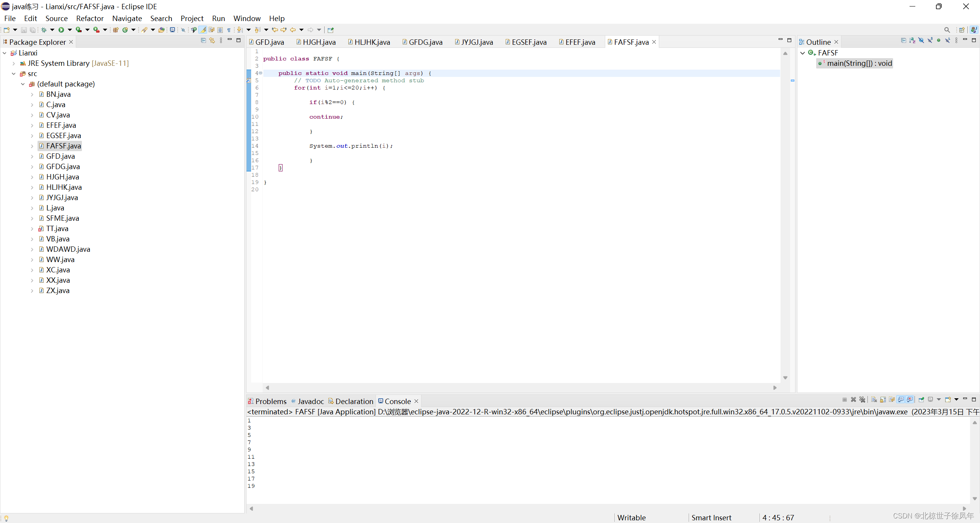Click the Clear Console icon
Image resolution: width=980 pixels, height=523 pixels.
[x=874, y=399]
